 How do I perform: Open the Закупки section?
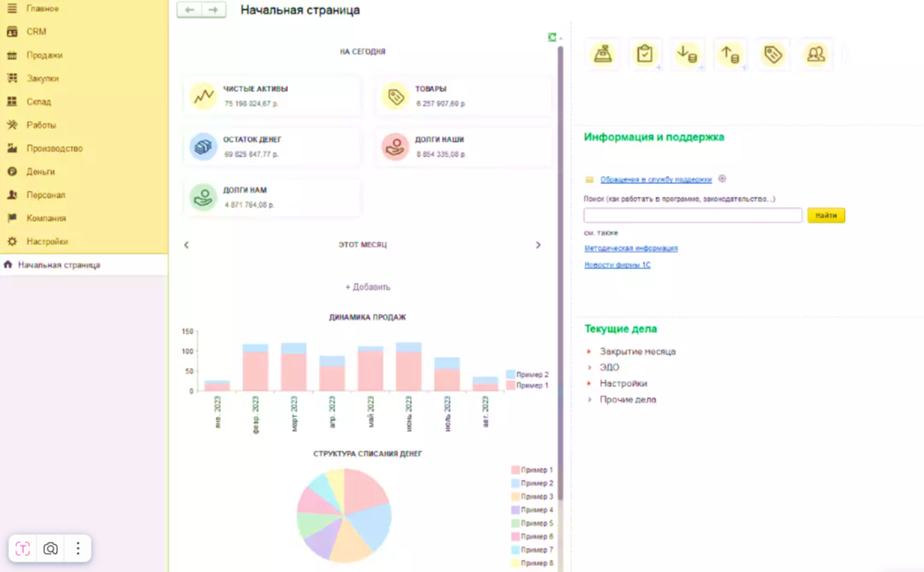click(x=84, y=78)
